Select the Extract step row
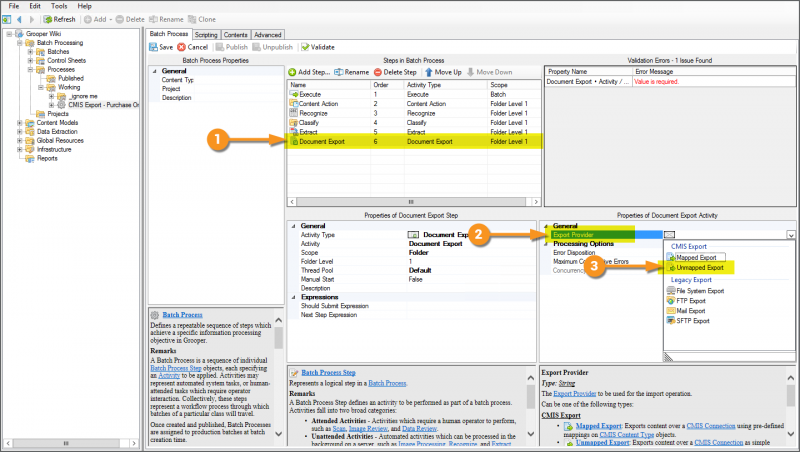The image size is (800, 452). click(414, 132)
